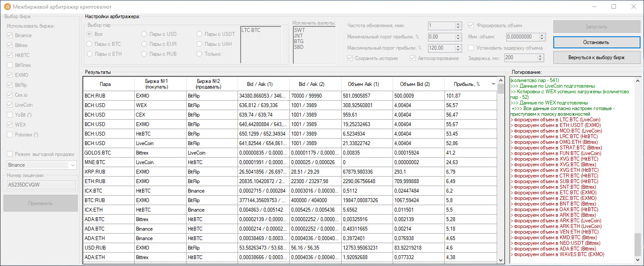Click the Максимальный порог прибыли spinner field
Image resolution: width=644 pixels, height=266 pixels.
[444, 48]
